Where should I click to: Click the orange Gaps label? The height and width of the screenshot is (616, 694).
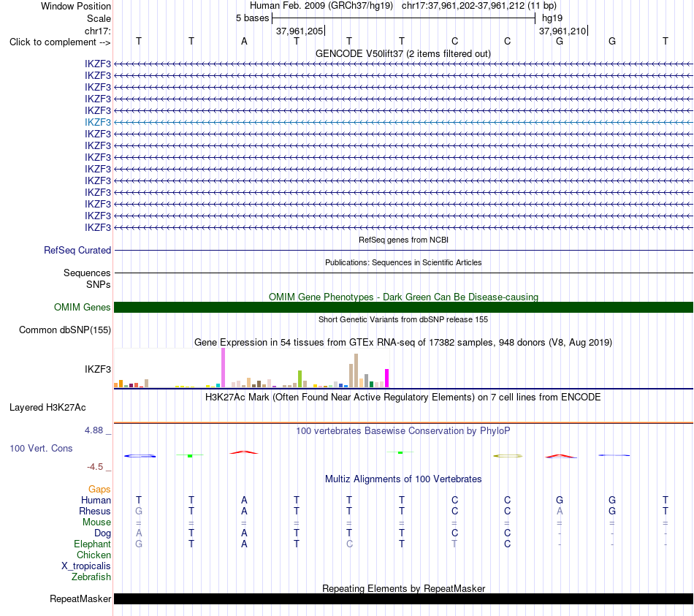[x=99, y=489]
